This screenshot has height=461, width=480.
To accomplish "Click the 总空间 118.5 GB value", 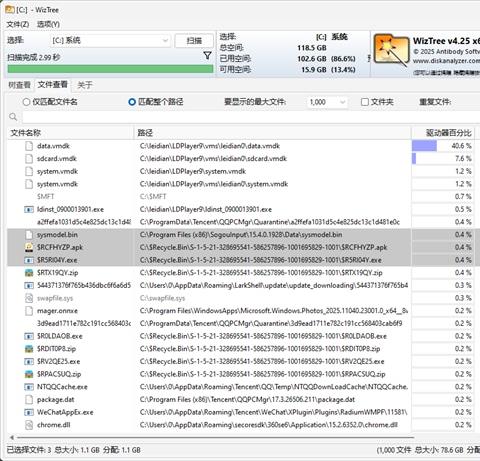I will [x=312, y=48].
